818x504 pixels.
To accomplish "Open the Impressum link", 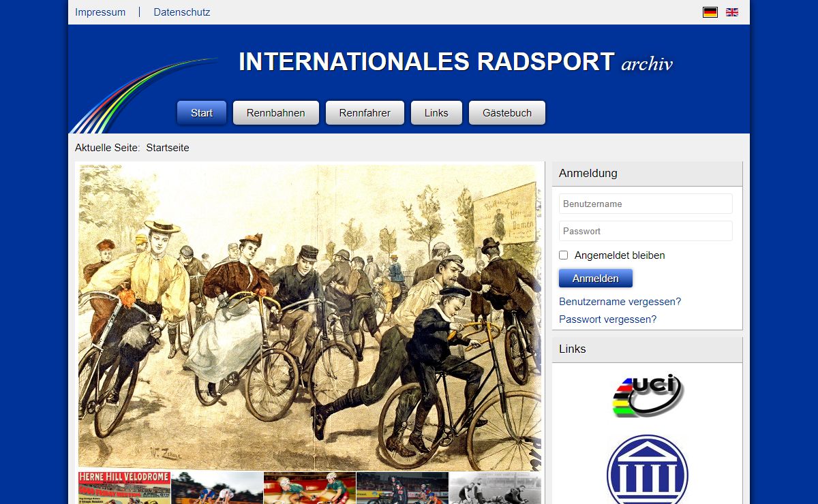I will [x=100, y=12].
